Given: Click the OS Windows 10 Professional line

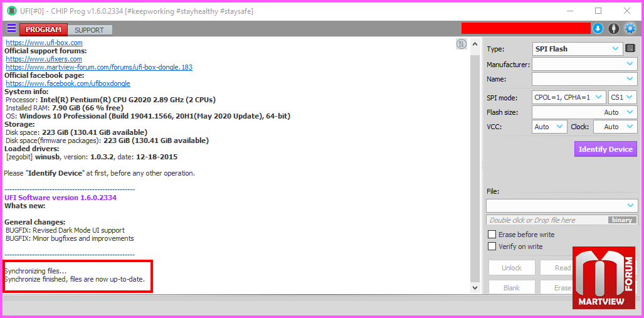Looking at the screenshot, I should (148, 116).
